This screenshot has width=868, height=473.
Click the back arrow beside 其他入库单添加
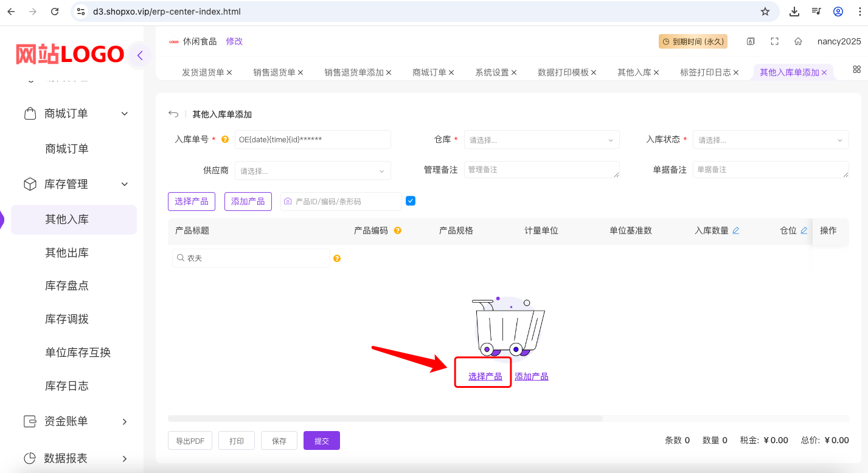pos(173,114)
